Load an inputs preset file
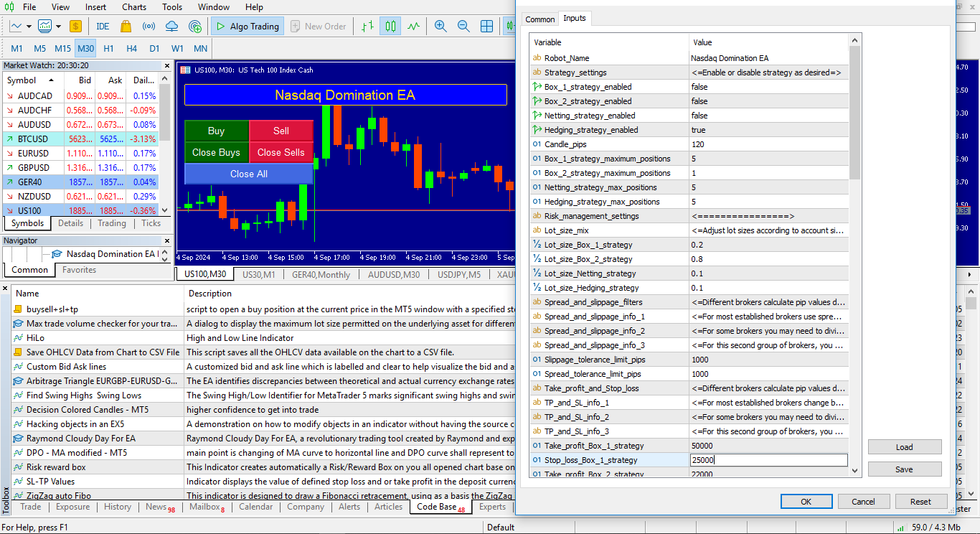The height and width of the screenshot is (534, 980). (904, 447)
